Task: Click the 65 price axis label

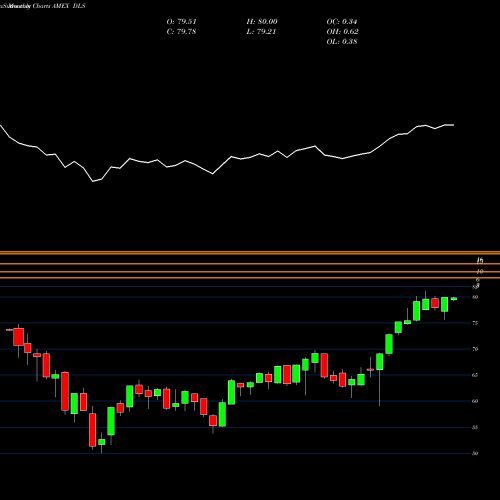Action: [x=475, y=375]
